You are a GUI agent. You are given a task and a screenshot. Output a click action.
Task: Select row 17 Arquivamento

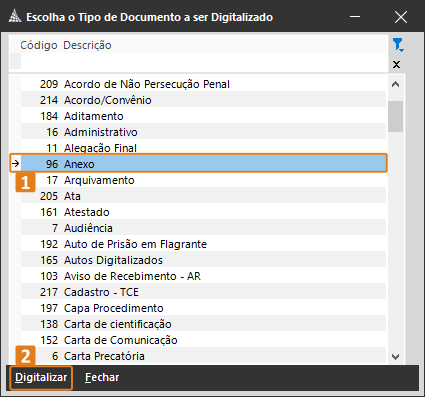[203, 180]
